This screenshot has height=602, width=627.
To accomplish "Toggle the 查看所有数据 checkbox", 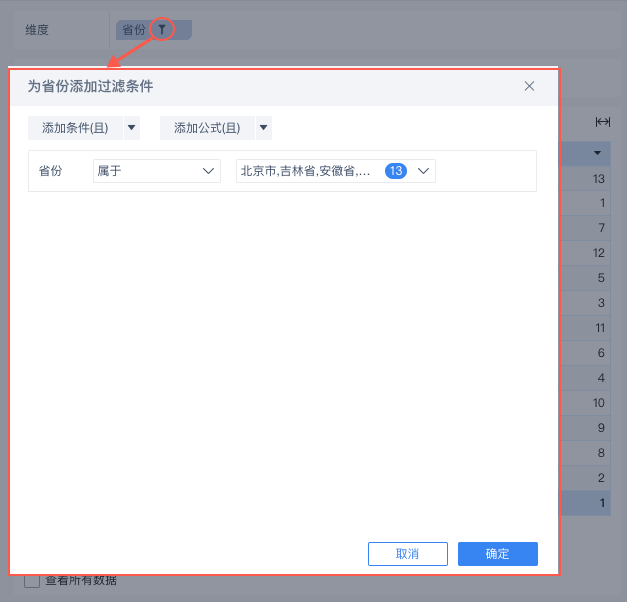I will coord(32,581).
